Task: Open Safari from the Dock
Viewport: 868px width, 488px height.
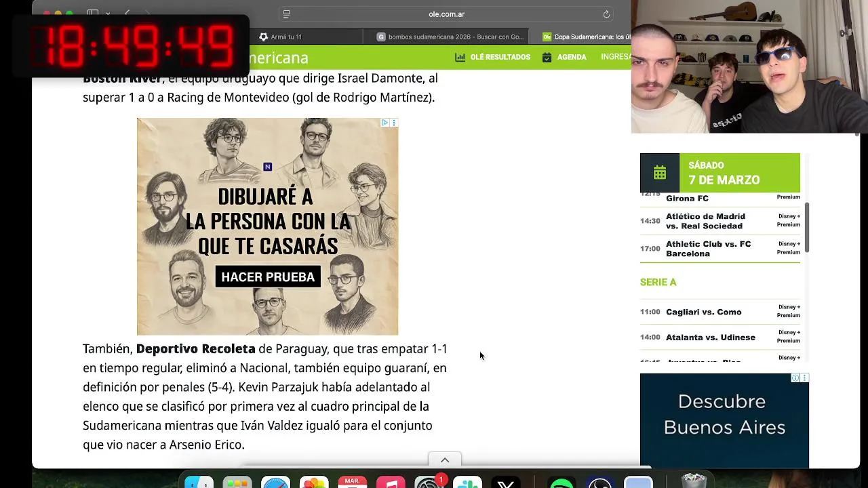Action: click(275, 483)
